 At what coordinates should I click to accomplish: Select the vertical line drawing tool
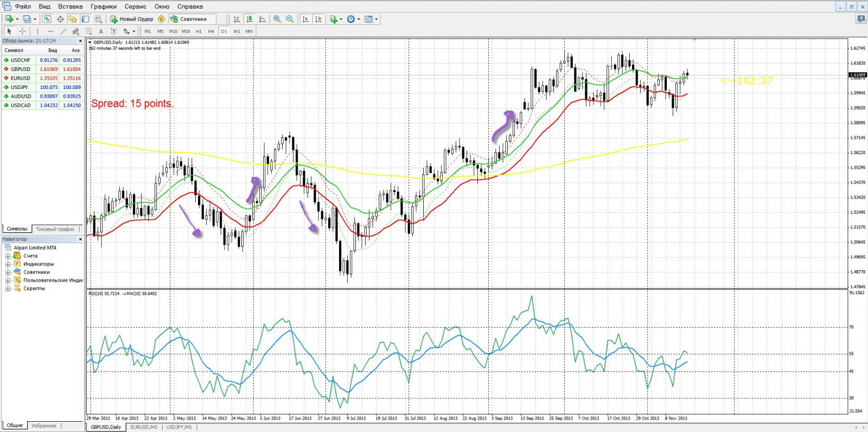[x=37, y=31]
